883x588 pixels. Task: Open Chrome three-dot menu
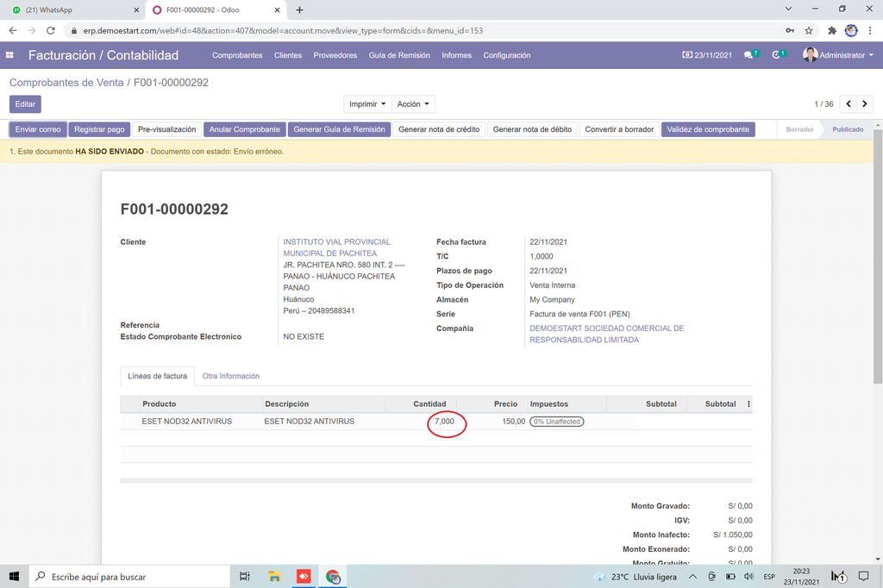tap(870, 30)
